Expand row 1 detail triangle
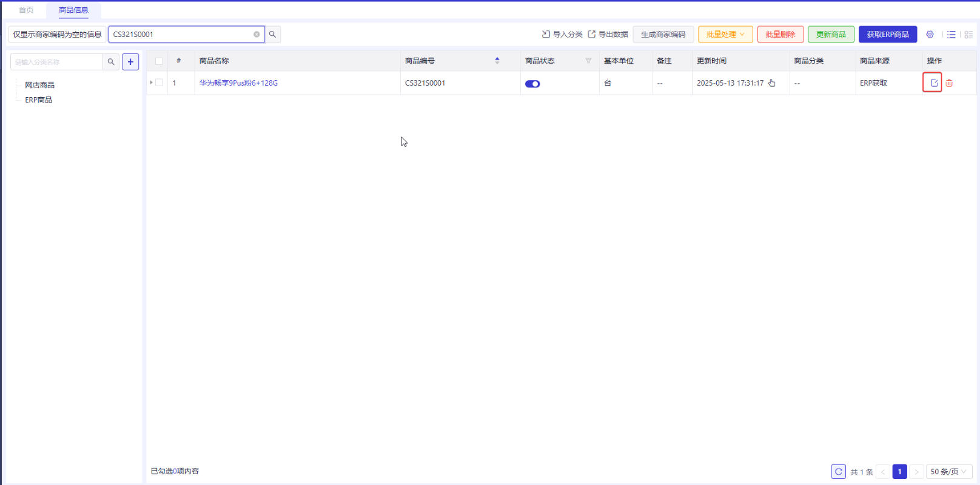The height and width of the screenshot is (485, 980). click(151, 83)
